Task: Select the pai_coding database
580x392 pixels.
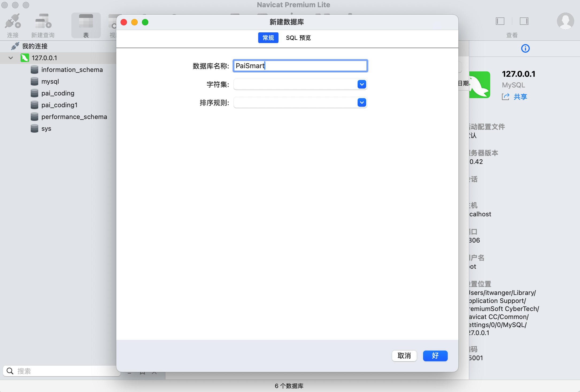Action: [58, 93]
